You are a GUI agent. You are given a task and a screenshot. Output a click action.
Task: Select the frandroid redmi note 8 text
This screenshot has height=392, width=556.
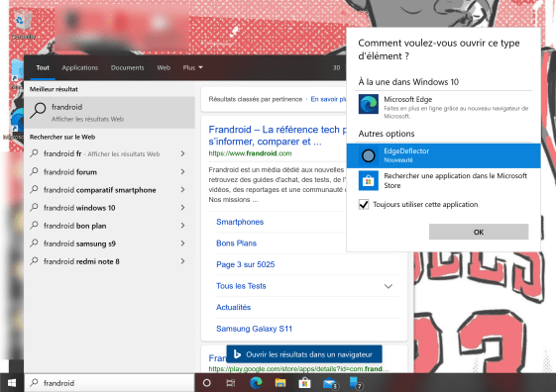click(81, 261)
